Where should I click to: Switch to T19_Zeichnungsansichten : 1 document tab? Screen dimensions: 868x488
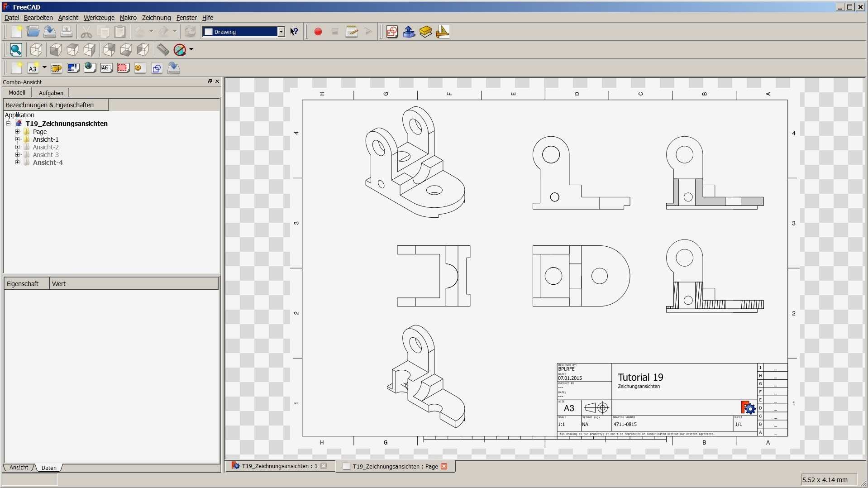point(279,466)
